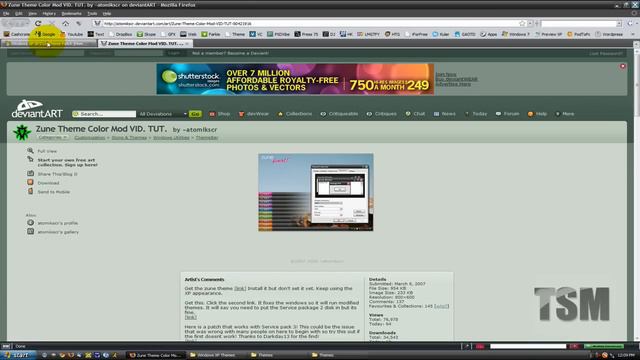Viewport: 640px width, 360px height.
Task: Reload the page with the refresh icon
Action: [38, 23]
